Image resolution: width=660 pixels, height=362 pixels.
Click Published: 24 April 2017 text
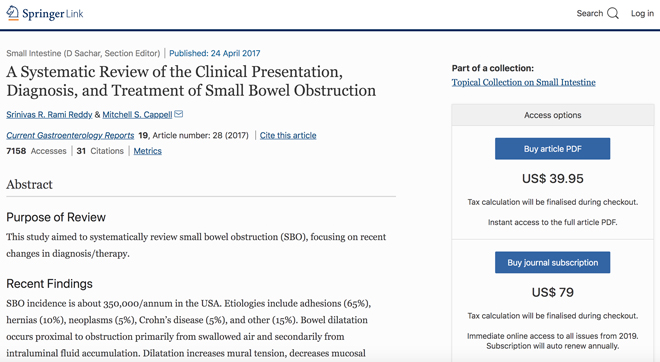pyautogui.click(x=215, y=53)
